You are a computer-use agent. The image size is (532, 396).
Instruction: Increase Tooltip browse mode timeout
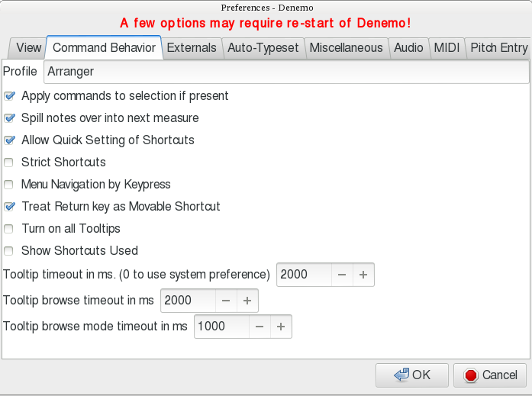pyautogui.click(x=281, y=327)
